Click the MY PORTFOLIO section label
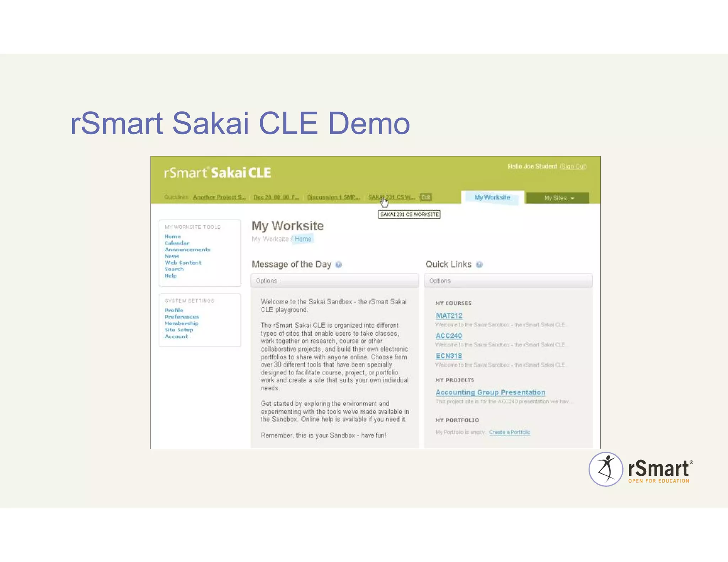728x562 pixels. tap(457, 420)
